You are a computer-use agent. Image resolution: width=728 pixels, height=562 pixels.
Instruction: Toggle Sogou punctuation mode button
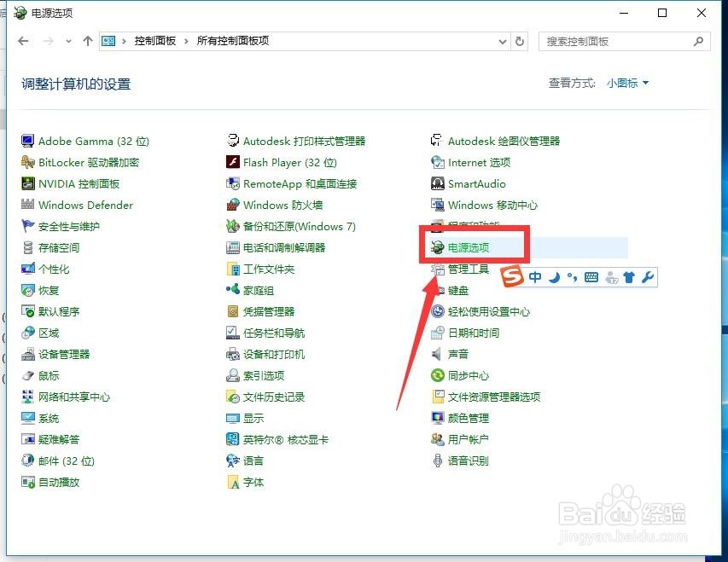pyautogui.click(x=573, y=277)
